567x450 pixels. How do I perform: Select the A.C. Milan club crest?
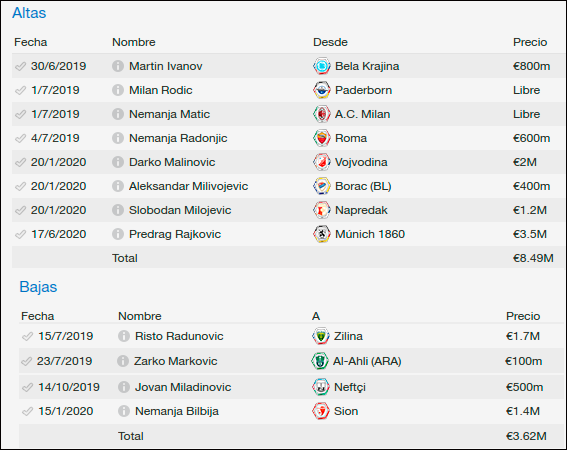coord(321,114)
